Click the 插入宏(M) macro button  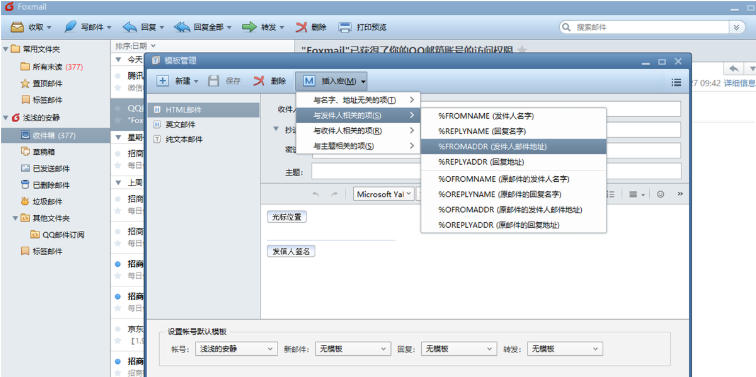pyautogui.click(x=331, y=81)
